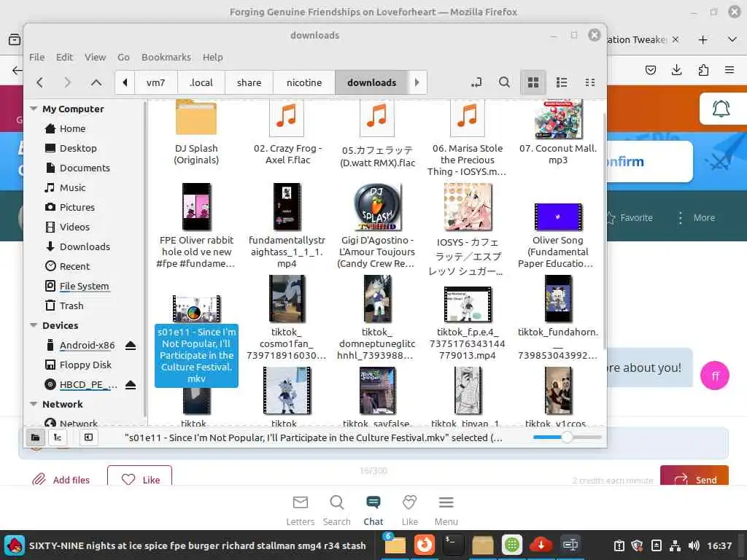Select Gigi D'Agostino L'Amour Toujours file
Screen dimensions: 747x560
(x=376, y=226)
